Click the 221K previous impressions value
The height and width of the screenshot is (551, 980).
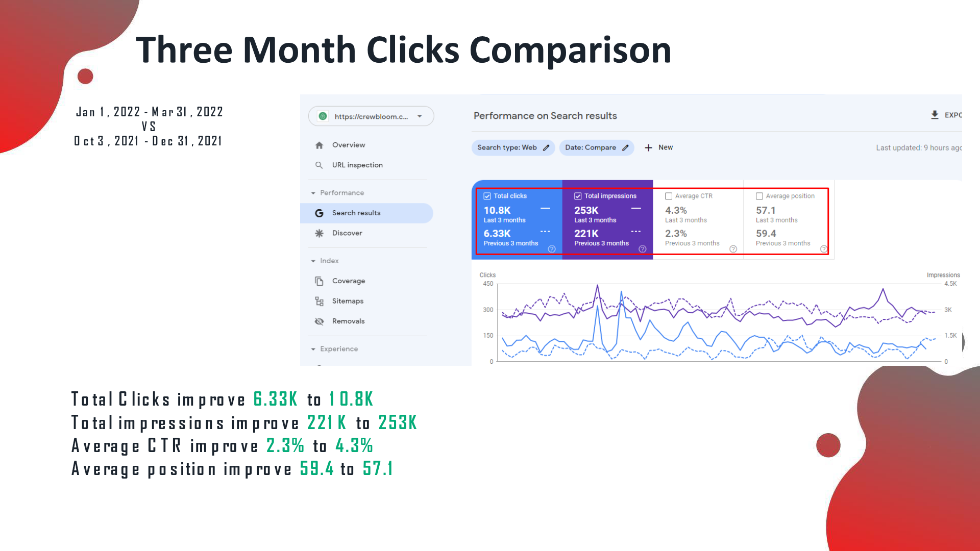coord(586,234)
